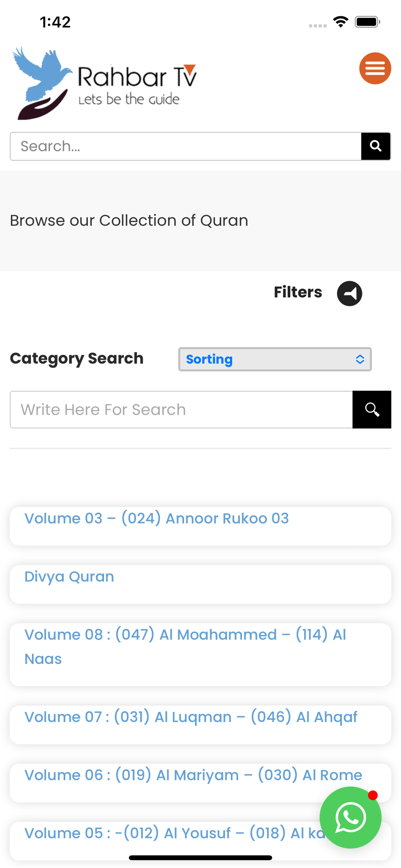Focus the top Search field
Screen dimensions: 401x868
pyautogui.click(x=186, y=146)
